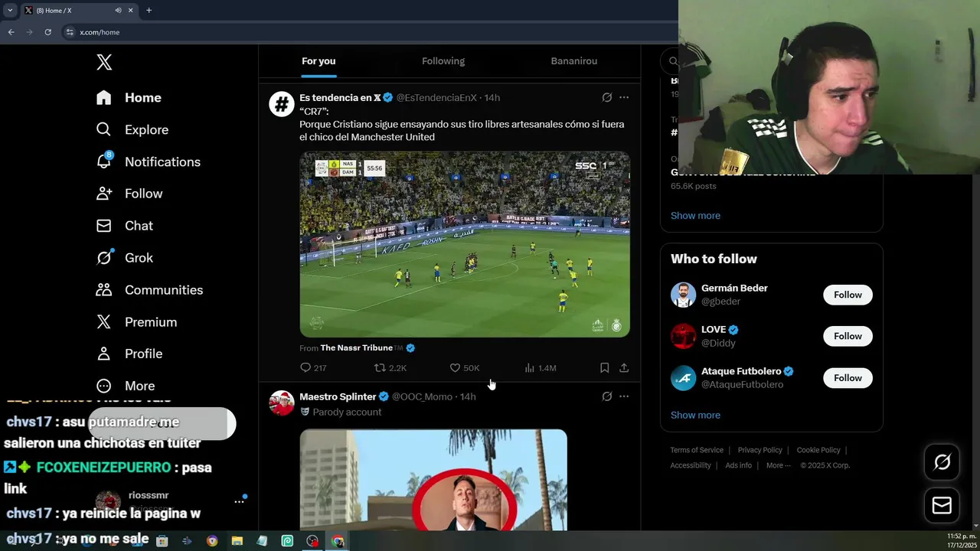Image resolution: width=980 pixels, height=551 pixels.
Task: Open Ads info footer link
Action: pos(739,465)
